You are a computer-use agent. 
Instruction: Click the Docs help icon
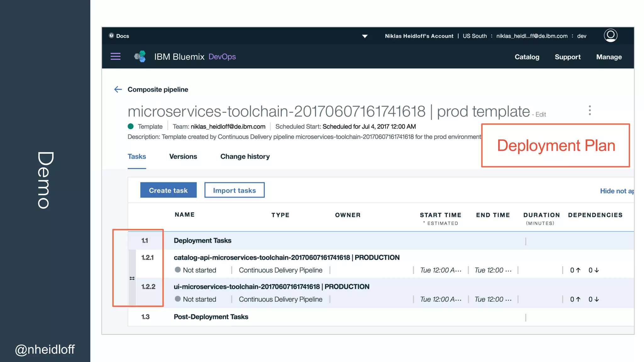coord(111,36)
